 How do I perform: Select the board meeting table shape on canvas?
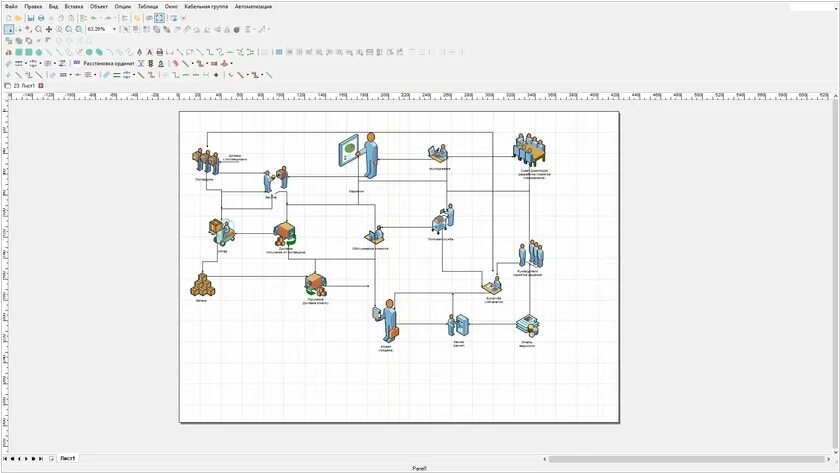(x=529, y=149)
